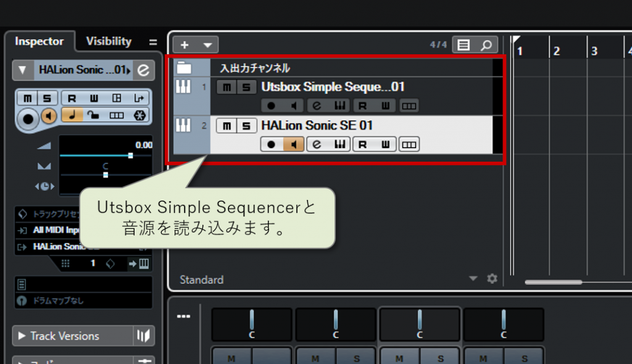
Task: Click the Inspector output routing arrow icon
Action: 139,98
